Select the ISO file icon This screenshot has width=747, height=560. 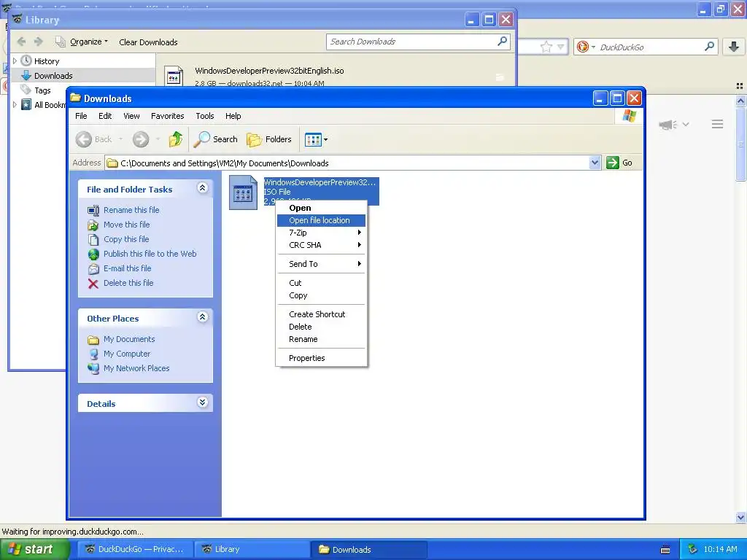(243, 192)
